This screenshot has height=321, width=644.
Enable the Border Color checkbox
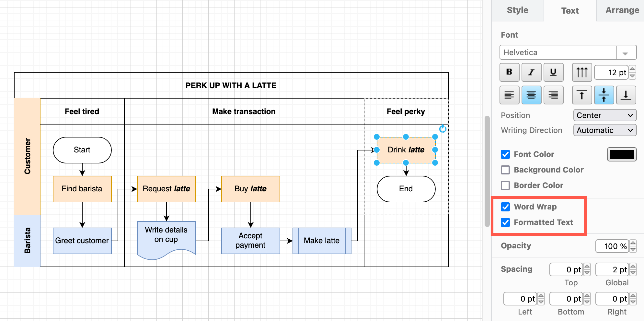point(505,185)
